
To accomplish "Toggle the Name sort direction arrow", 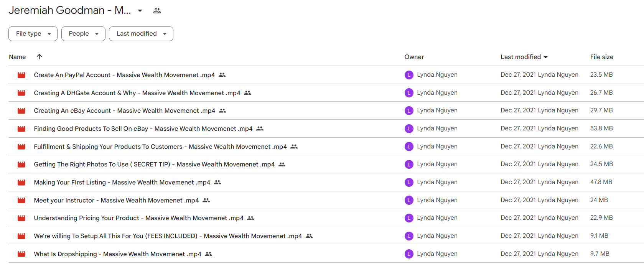I will (39, 57).
